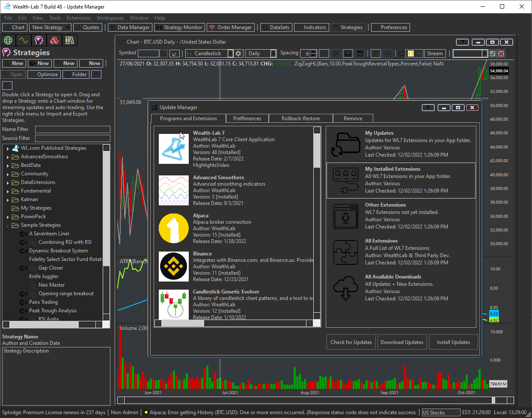Switch to the Remove tab
Screen dimensions: 532x418
click(x=353, y=119)
